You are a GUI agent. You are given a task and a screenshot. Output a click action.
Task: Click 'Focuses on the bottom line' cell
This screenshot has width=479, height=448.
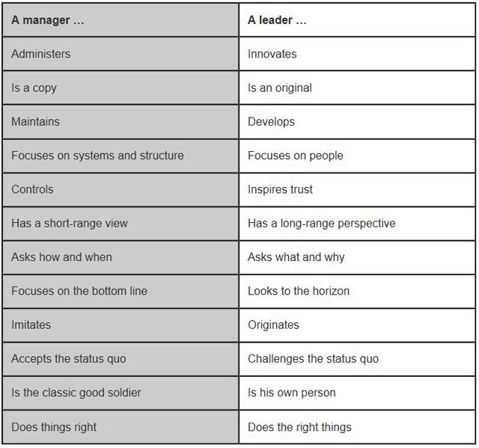point(120,292)
